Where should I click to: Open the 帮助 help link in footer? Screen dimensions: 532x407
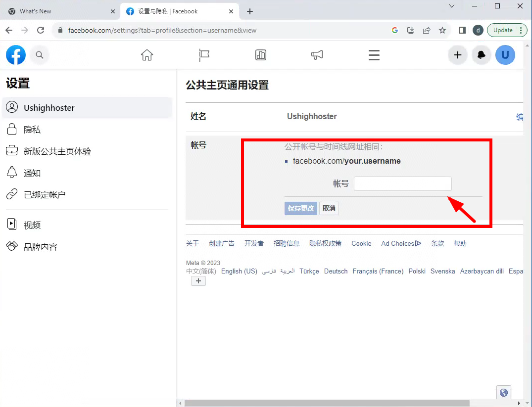460,243
